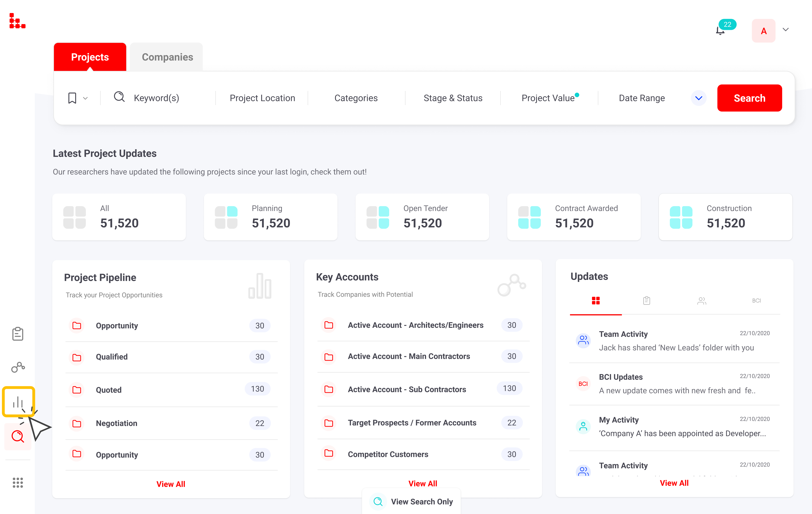Open the bar chart pipeline sidebar icon
The image size is (812, 514).
click(18, 402)
